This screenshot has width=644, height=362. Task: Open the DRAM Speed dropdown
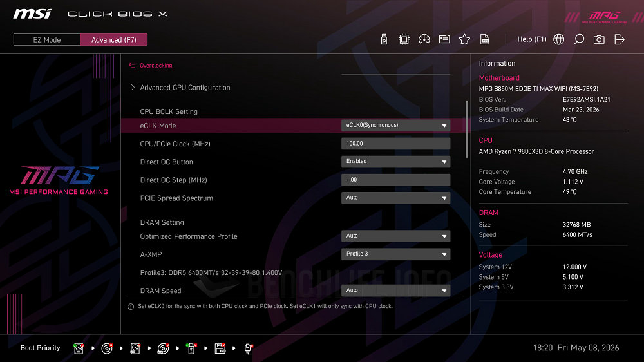coord(395,290)
